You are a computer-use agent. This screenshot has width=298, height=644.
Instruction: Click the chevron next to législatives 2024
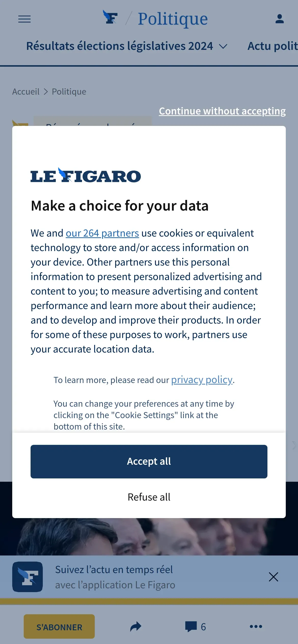tap(223, 47)
